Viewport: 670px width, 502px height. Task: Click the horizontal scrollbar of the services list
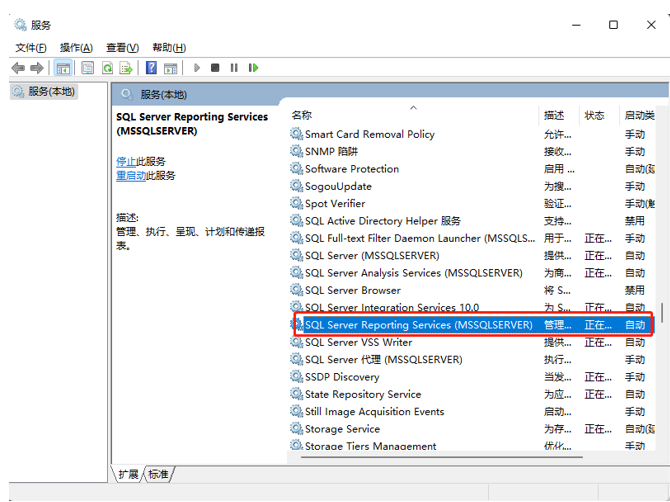tap(442, 457)
